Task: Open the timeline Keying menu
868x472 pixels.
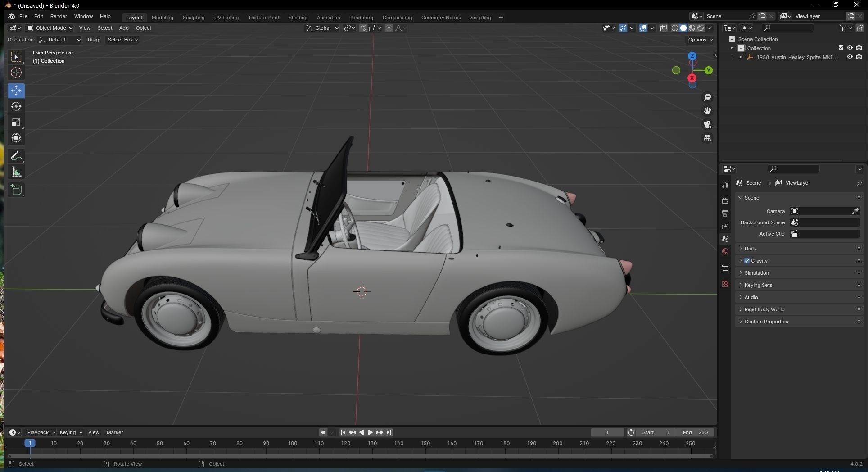Action: pyautogui.click(x=71, y=432)
